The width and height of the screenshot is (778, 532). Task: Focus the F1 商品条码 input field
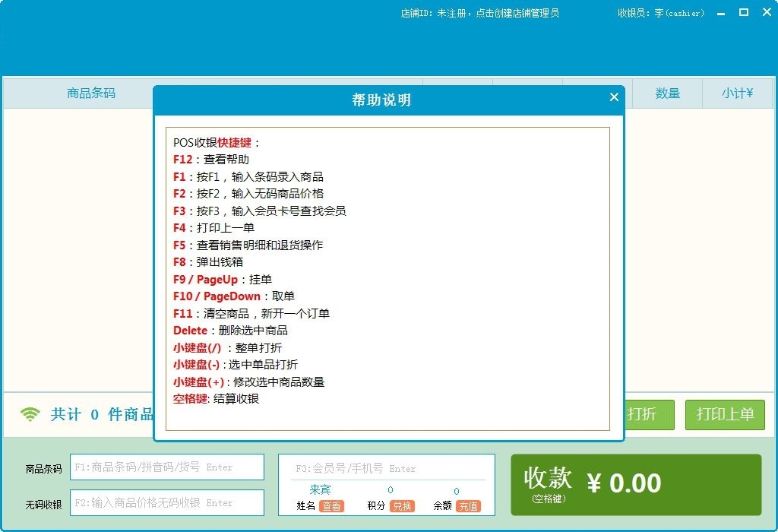point(166,467)
